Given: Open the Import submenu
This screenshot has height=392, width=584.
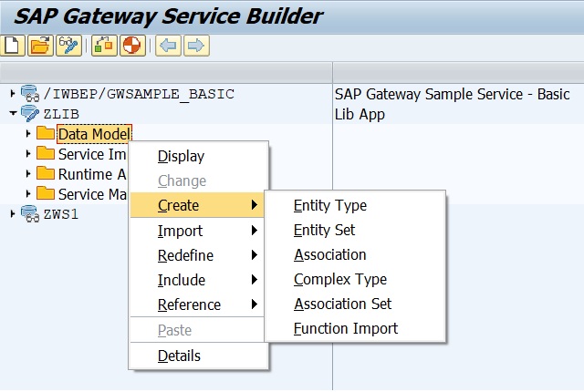Looking at the screenshot, I should pos(180,231).
